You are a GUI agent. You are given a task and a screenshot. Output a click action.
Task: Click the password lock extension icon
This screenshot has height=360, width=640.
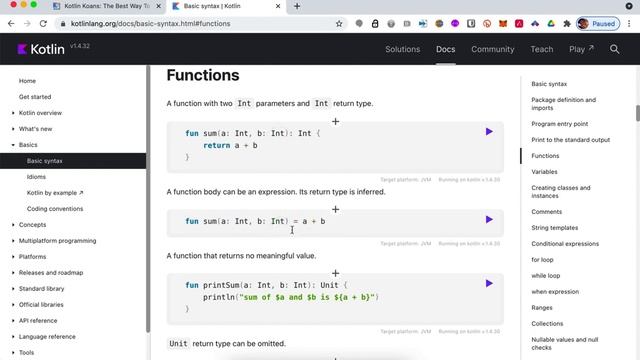[375, 24]
